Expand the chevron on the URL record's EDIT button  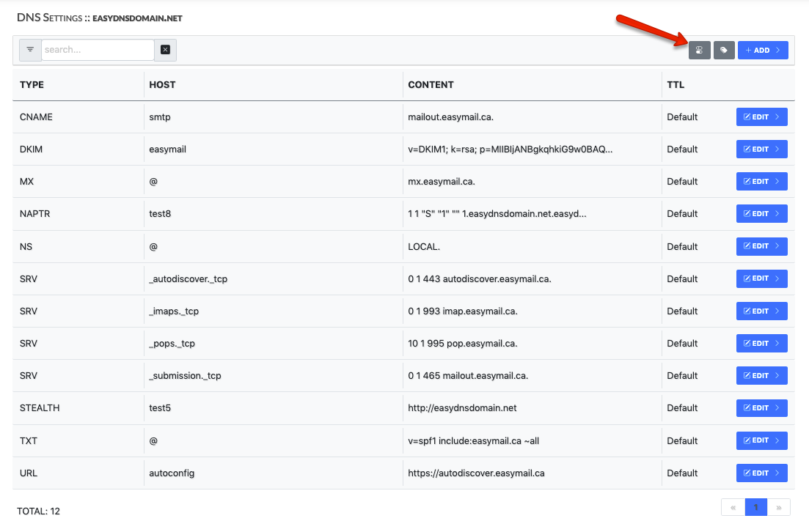pyautogui.click(x=779, y=473)
